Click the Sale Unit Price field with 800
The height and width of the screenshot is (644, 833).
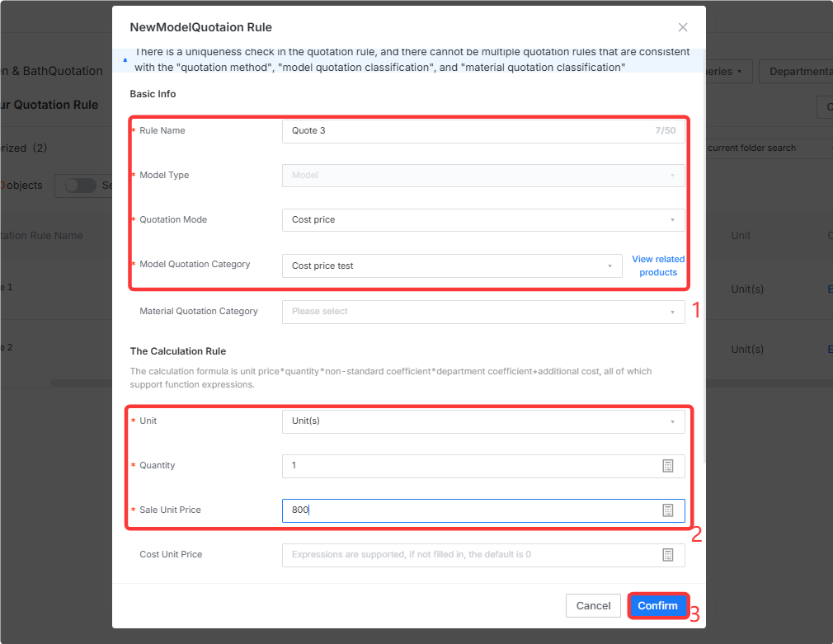483,510
